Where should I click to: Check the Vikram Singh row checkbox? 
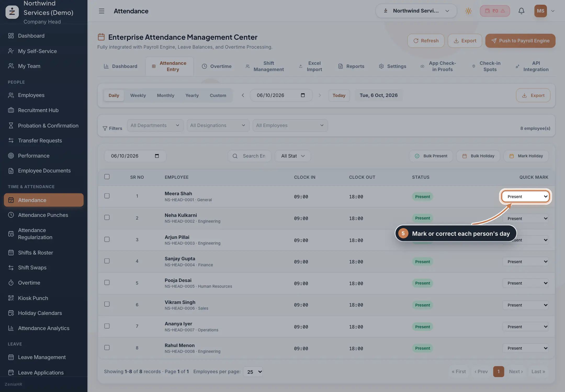click(x=107, y=304)
